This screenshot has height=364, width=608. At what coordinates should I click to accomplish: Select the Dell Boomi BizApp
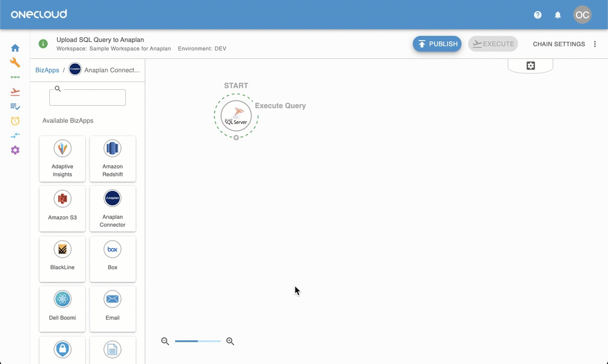pos(63,309)
